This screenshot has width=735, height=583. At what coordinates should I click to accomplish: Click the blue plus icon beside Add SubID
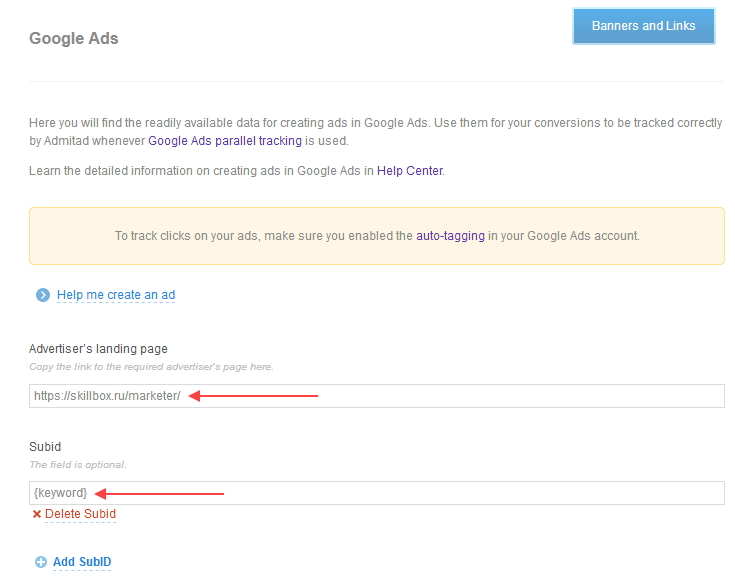41,562
